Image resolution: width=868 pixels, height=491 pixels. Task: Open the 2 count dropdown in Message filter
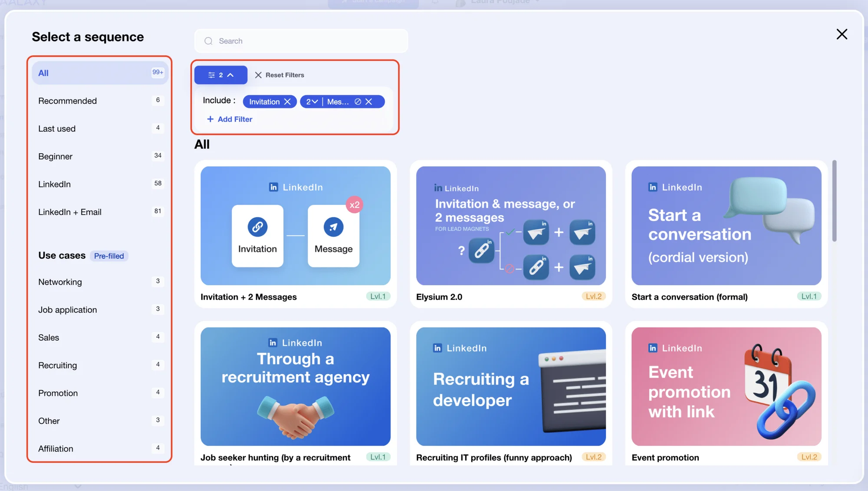pyautogui.click(x=312, y=102)
